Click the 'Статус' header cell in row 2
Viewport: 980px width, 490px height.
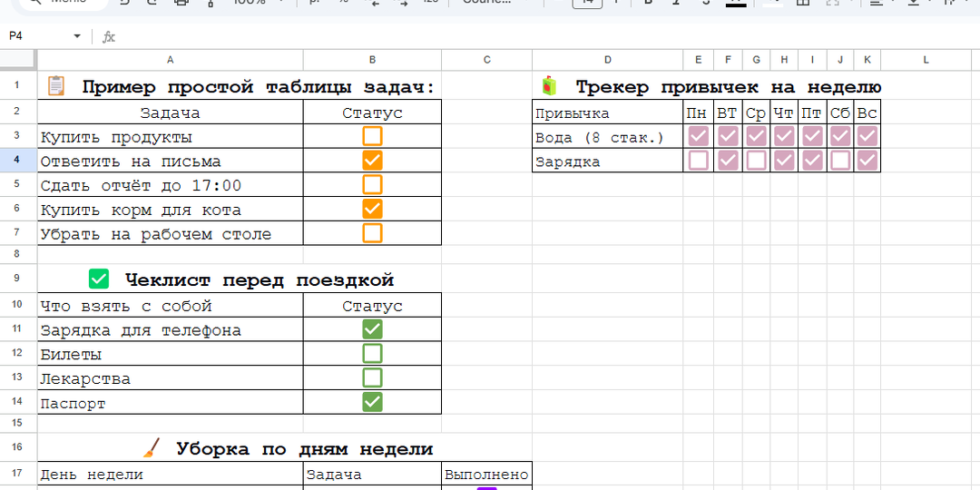tap(373, 113)
